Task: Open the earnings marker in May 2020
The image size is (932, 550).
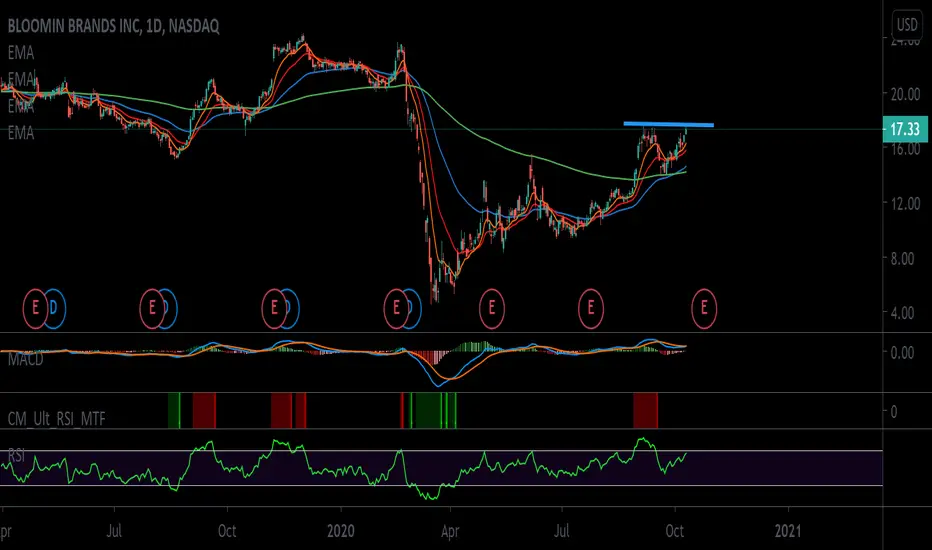Action: [492, 308]
